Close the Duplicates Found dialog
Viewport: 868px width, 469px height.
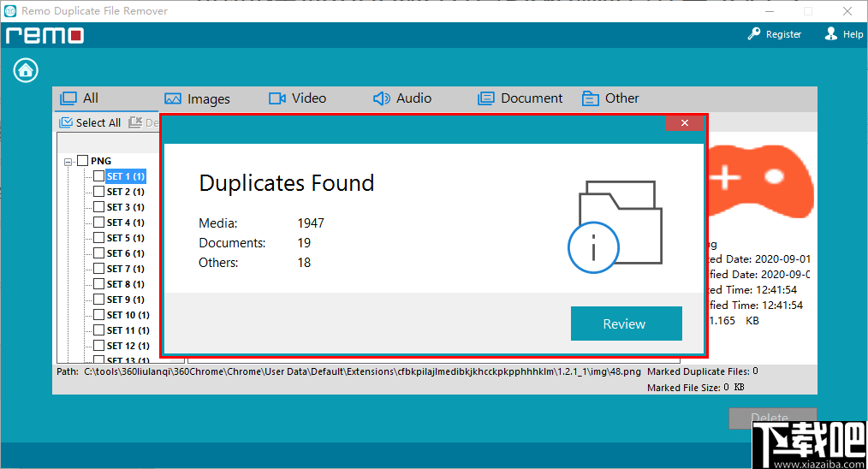(685, 123)
